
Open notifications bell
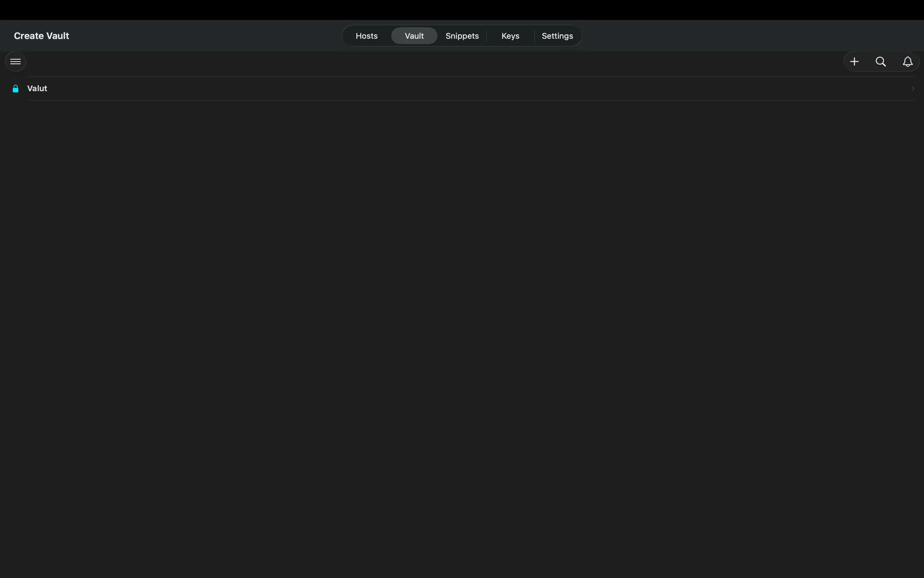point(908,61)
